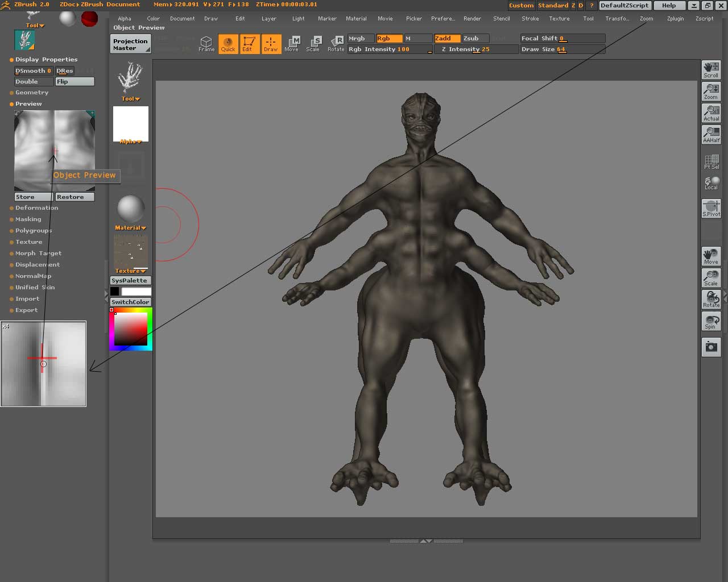Click the Projection Master button
The height and width of the screenshot is (582, 728).
coord(130,44)
